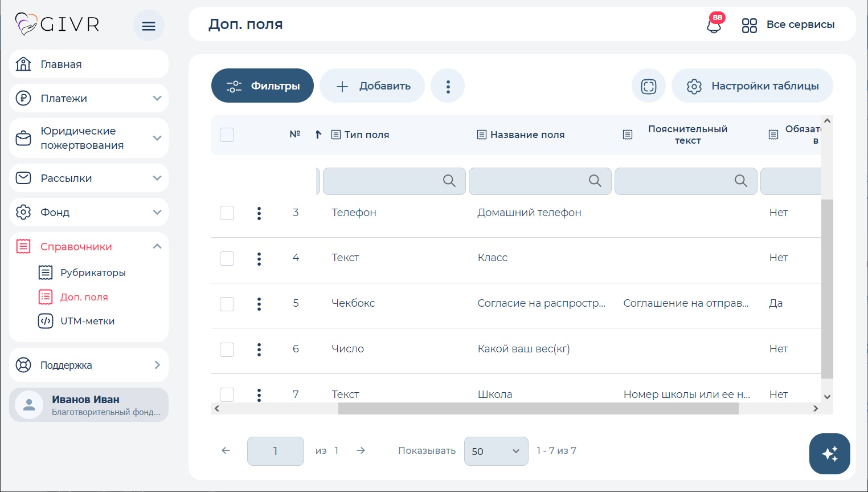Open row actions for Домашний телефон
This screenshot has height=492, width=868.
tap(259, 213)
